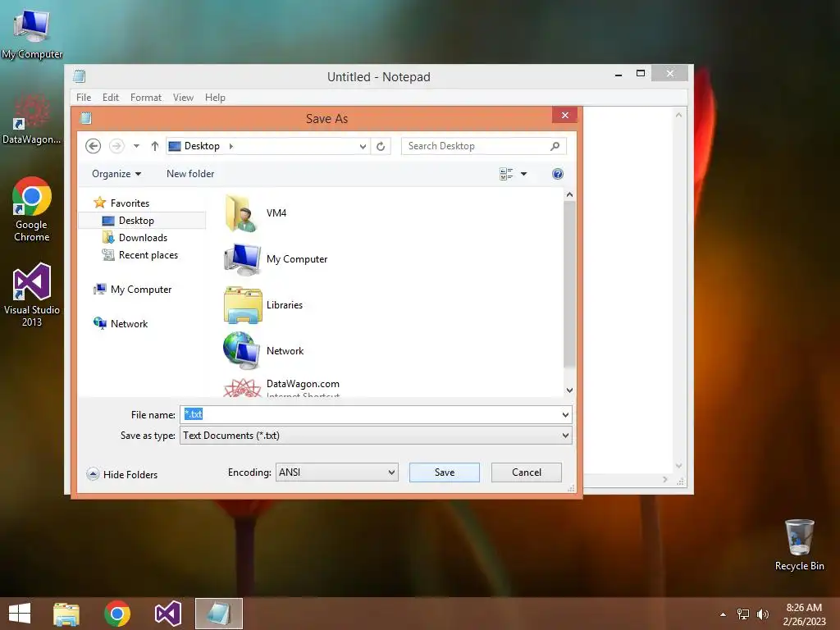
Task: Click Visual Studio 2013 desktop icon
Action: [32, 295]
